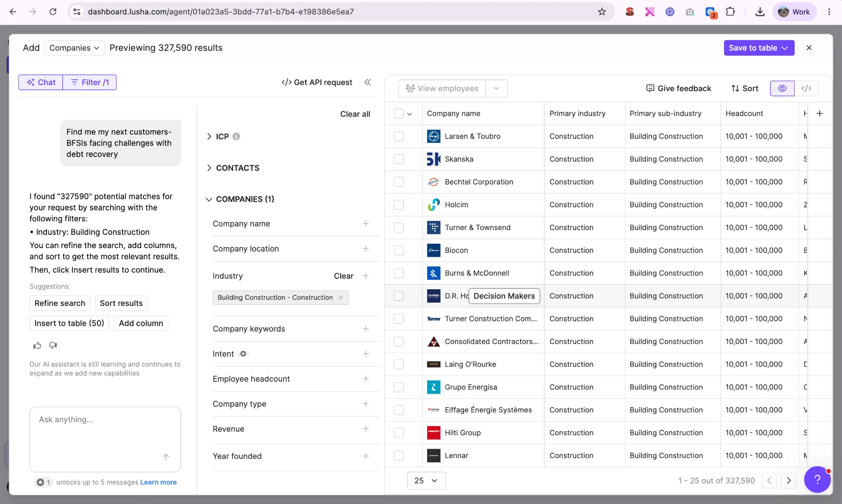Viewport: 842px width, 504px height.
Task: Open the help question mark bubble
Action: [x=817, y=479]
